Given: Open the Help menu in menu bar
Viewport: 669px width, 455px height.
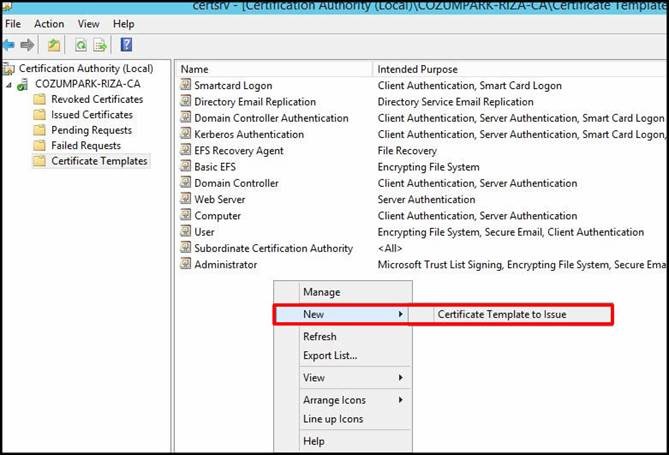Looking at the screenshot, I should coord(124,24).
